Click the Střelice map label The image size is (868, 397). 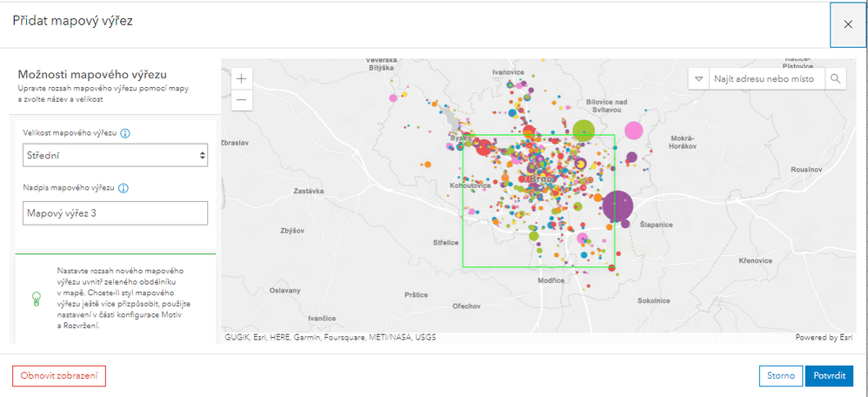point(445,242)
